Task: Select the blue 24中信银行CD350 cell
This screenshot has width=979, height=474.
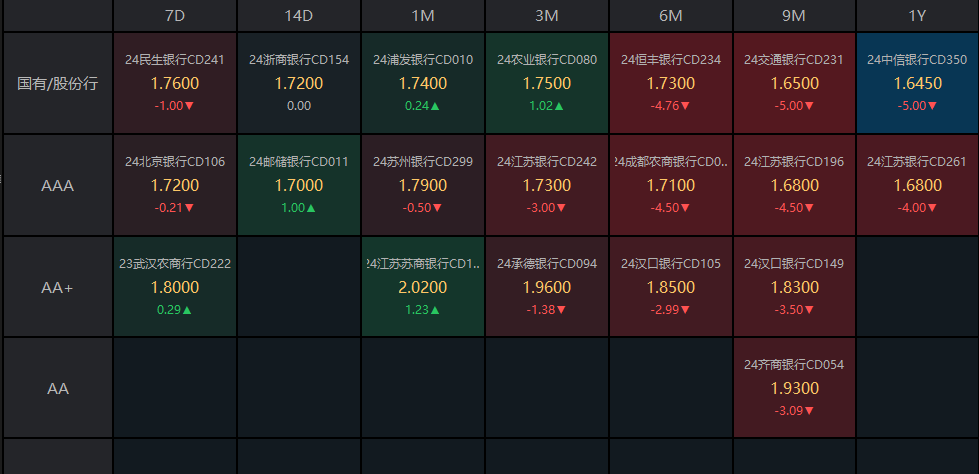Action: point(918,83)
